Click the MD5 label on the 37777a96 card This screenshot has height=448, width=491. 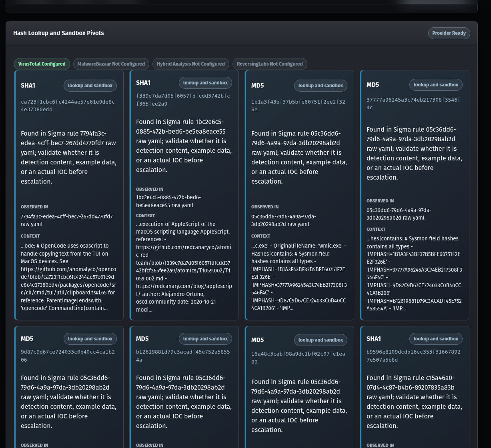click(x=373, y=85)
